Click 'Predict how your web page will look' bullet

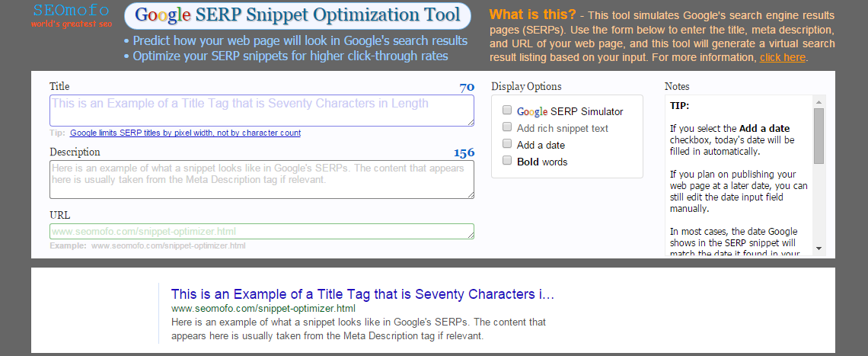pyautogui.click(x=295, y=41)
